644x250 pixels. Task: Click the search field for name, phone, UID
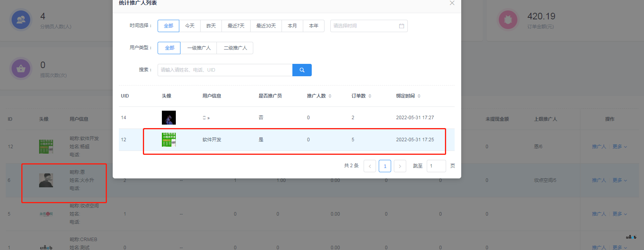(x=225, y=70)
